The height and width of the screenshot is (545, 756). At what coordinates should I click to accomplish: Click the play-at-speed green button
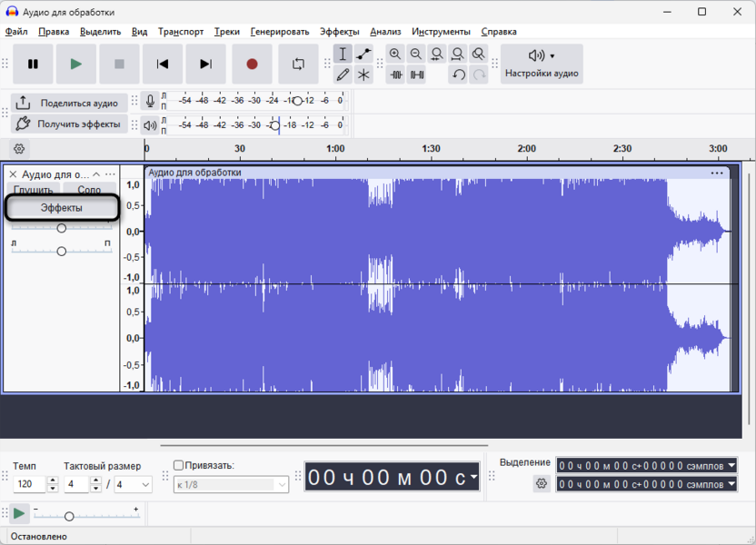coord(19,514)
